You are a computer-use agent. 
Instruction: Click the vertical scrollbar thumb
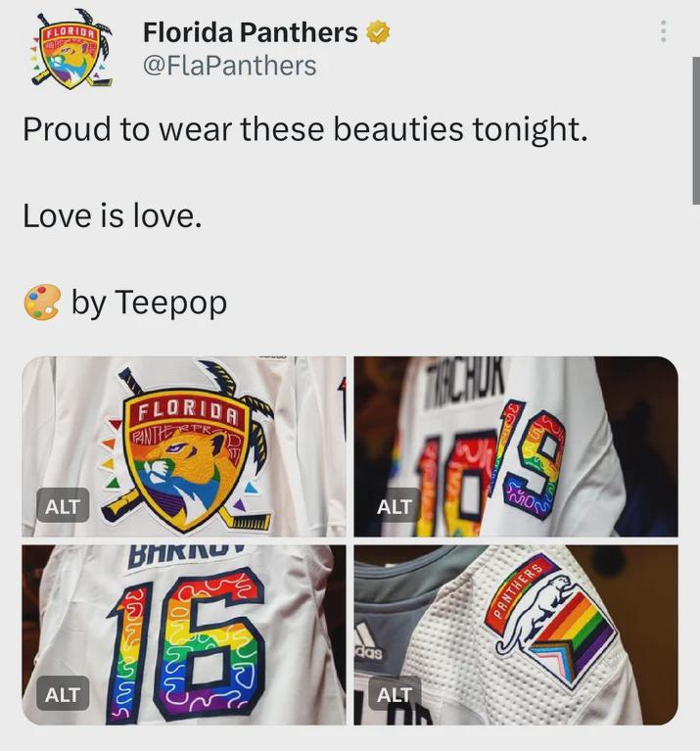click(696, 131)
